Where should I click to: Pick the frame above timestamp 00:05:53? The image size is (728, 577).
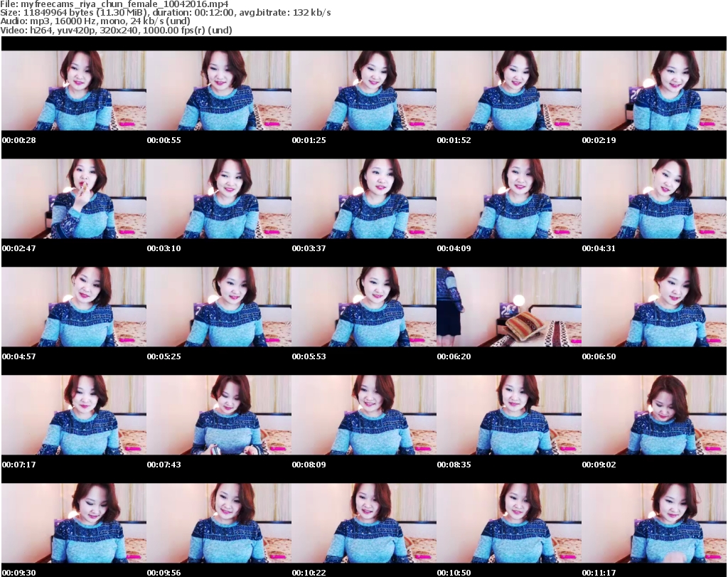363,307
